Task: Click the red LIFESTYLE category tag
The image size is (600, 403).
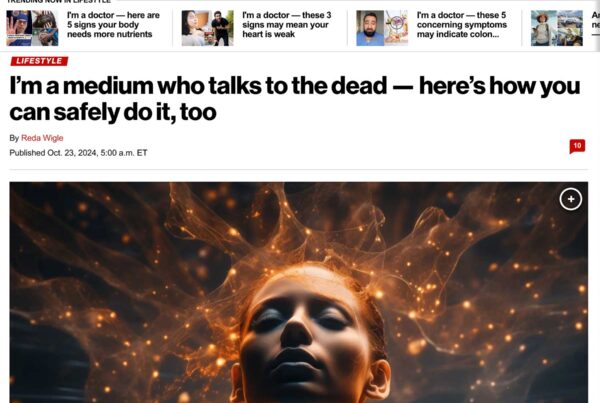Action: (x=39, y=61)
